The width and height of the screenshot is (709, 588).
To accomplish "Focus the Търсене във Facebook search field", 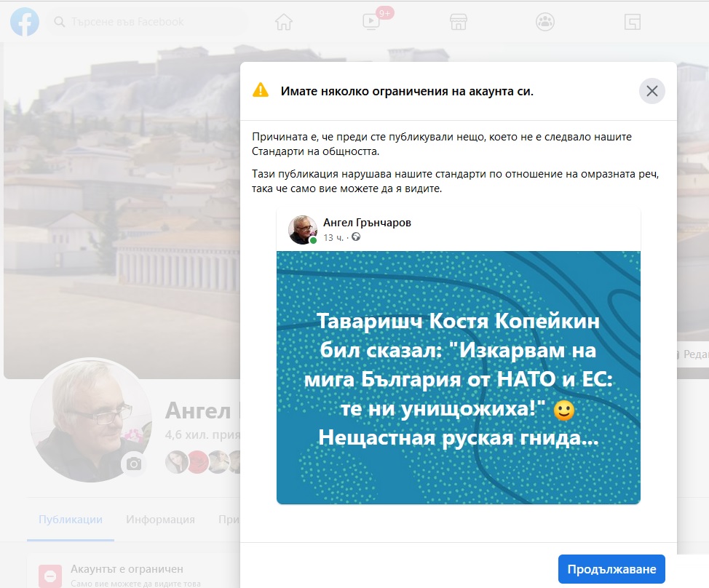I will click(148, 22).
